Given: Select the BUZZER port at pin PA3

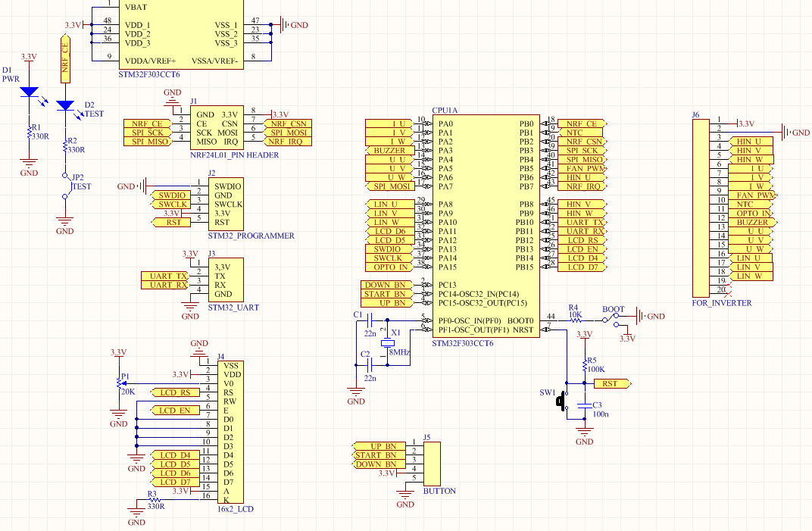Looking at the screenshot, I should (390, 150).
